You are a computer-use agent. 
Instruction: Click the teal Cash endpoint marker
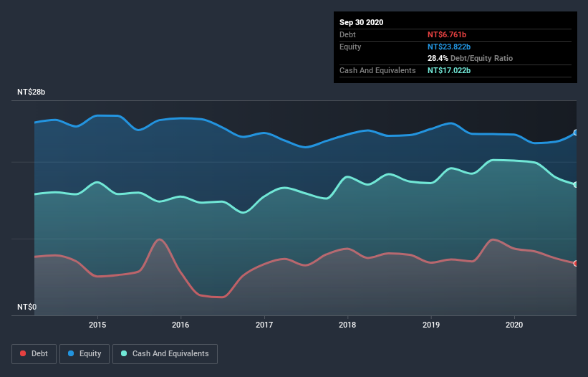[576, 185]
